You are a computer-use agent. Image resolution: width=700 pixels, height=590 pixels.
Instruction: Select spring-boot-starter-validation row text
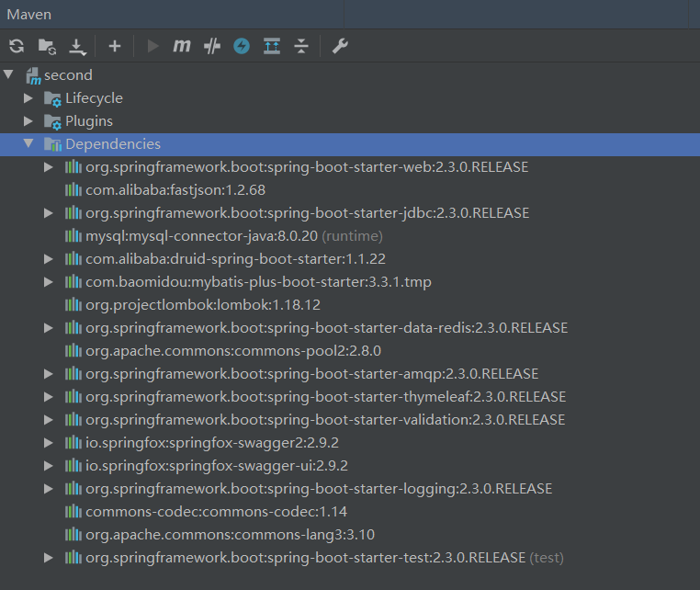(x=325, y=420)
